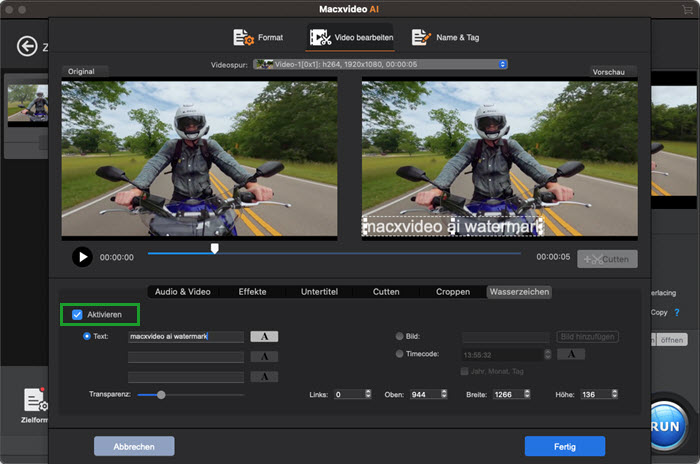700x464 pixels.
Task: Adjust the Timecode time stepper
Action: coord(548,355)
